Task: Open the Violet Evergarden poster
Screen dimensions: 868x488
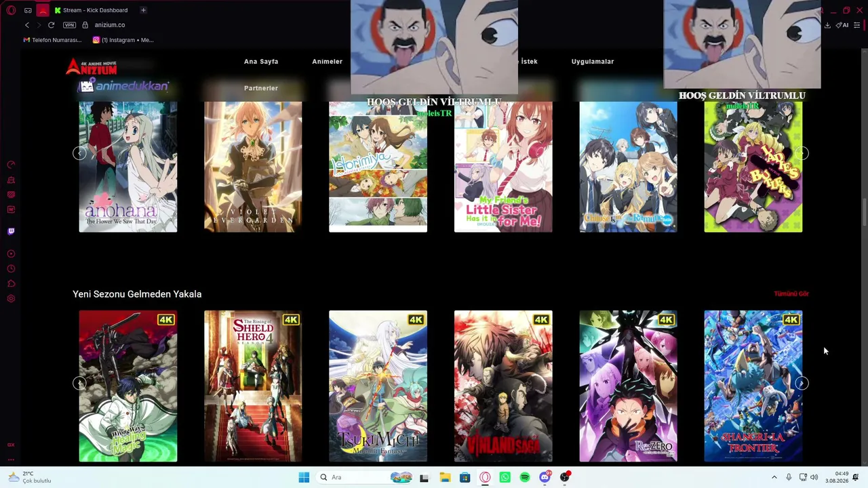Action: click(253, 167)
